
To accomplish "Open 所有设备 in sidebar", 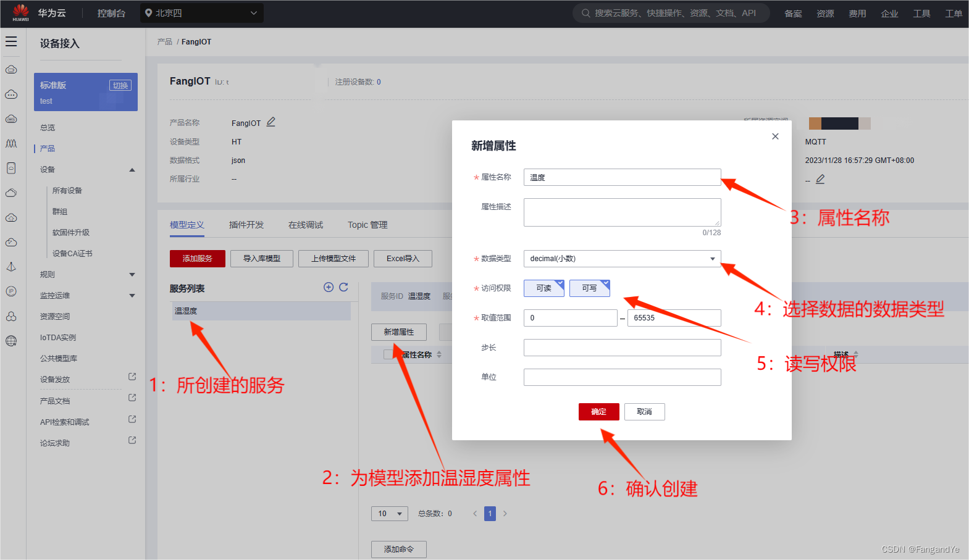I will [x=67, y=191].
